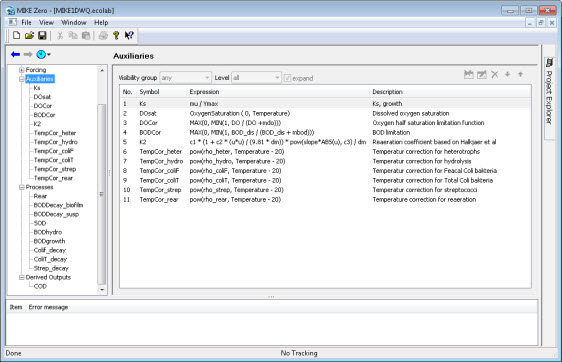Select table row 1 with symbol Ks
The height and width of the screenshot is (362, 562).
tap(325, 104)
